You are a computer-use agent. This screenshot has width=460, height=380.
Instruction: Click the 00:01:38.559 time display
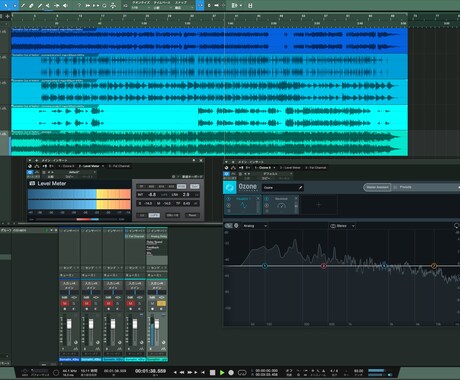click(x=150, y=371)
